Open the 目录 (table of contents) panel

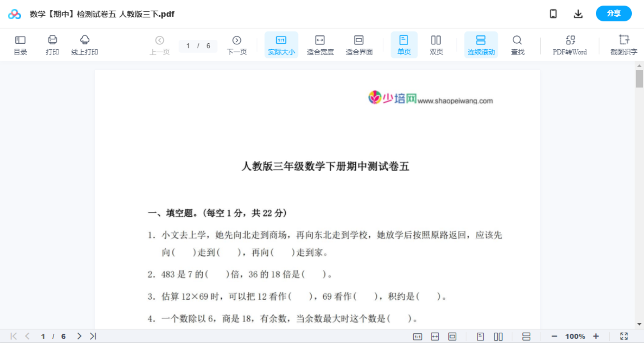click(20, 45)
